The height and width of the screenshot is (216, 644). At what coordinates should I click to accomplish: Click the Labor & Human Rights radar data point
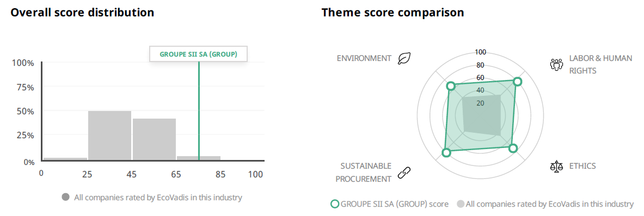(x=518, y=82)
